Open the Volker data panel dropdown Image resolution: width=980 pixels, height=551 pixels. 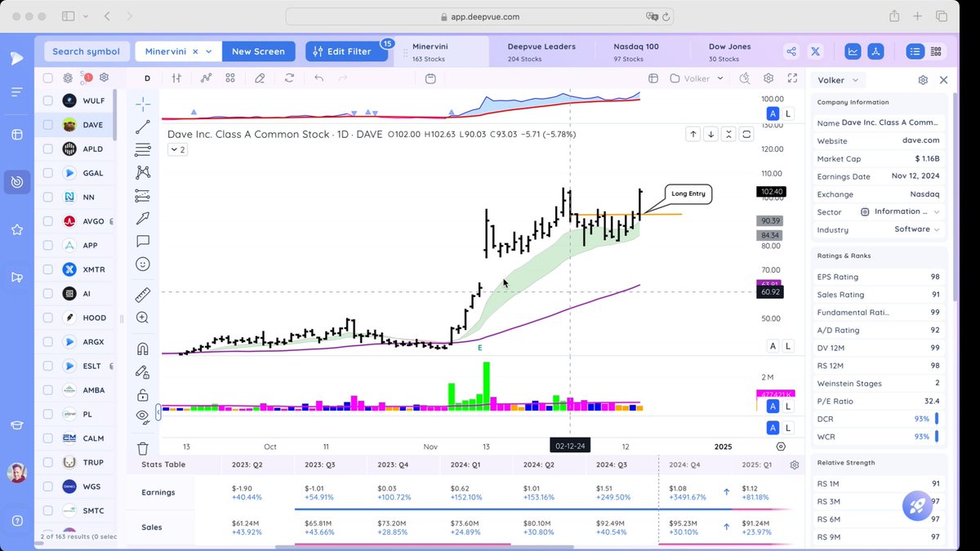[x=840, y=80]
